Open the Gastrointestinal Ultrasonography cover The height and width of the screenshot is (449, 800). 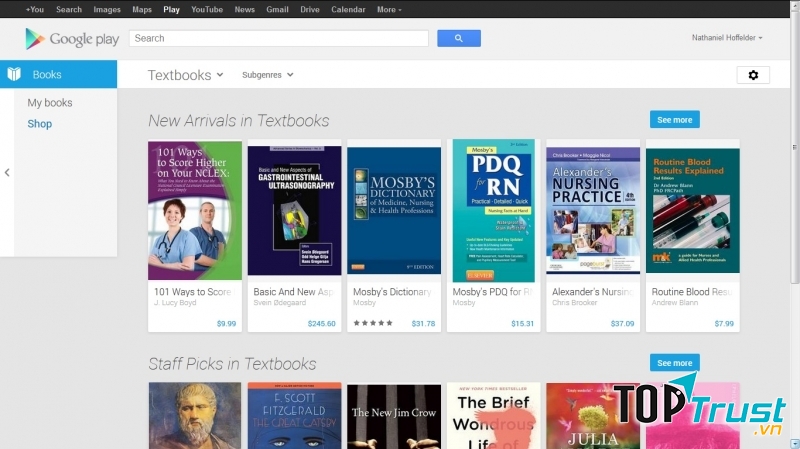pos(294,211)
